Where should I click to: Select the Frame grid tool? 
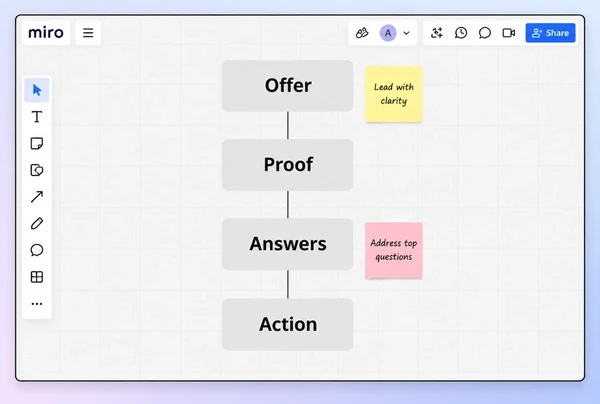point(37,277)
